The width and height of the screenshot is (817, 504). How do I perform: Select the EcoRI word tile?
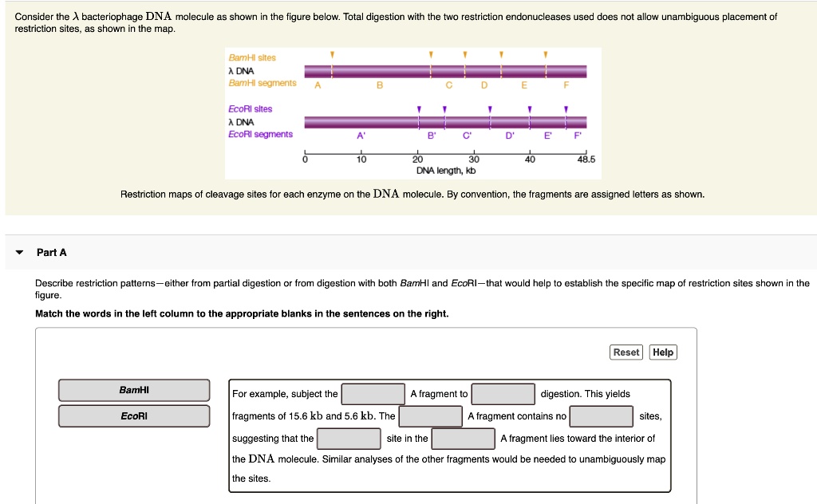[133, 415]
